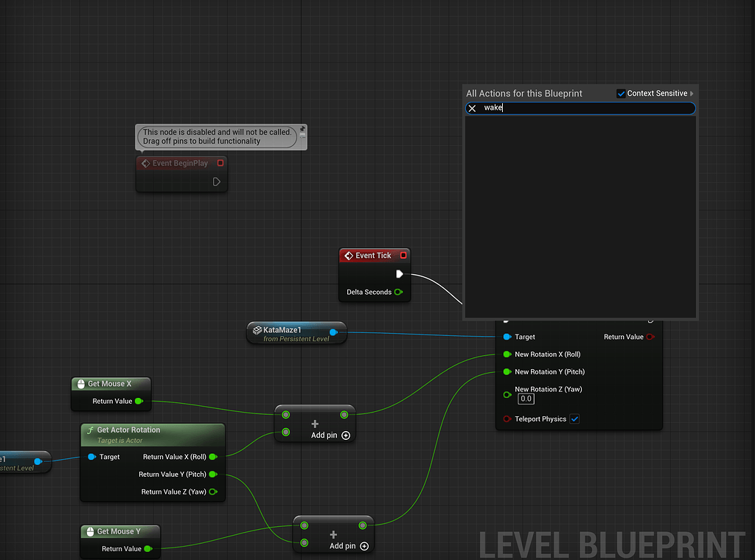Click the New Rotation Z value field showing 0.0

(x=524, y=398)
